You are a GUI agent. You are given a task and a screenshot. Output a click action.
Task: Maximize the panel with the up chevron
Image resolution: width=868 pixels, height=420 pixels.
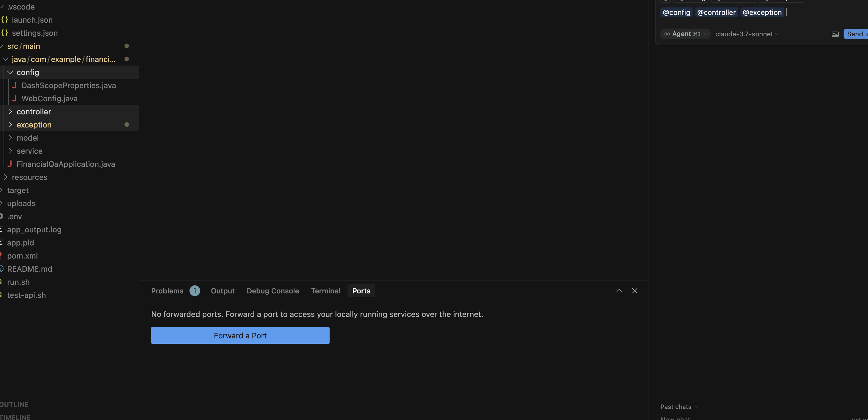tap(619, 291)
